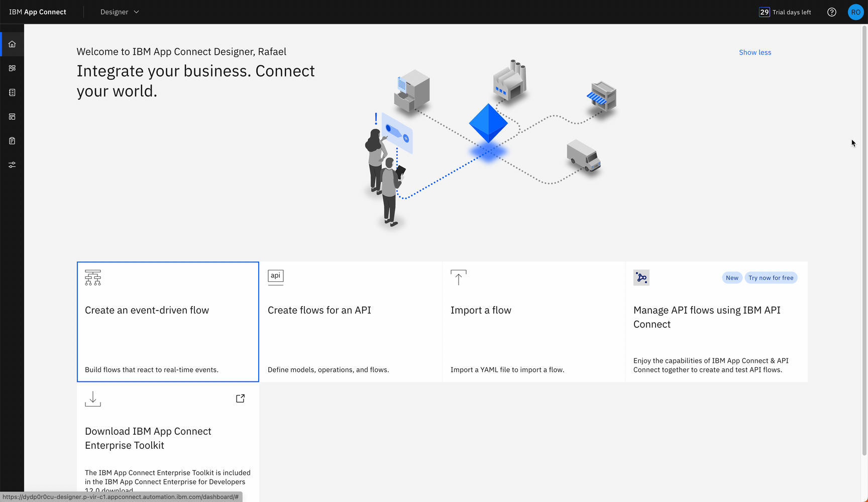Open the Templates panel from the sidebar
The image size is (868, 502).
[x=12, y=116]
